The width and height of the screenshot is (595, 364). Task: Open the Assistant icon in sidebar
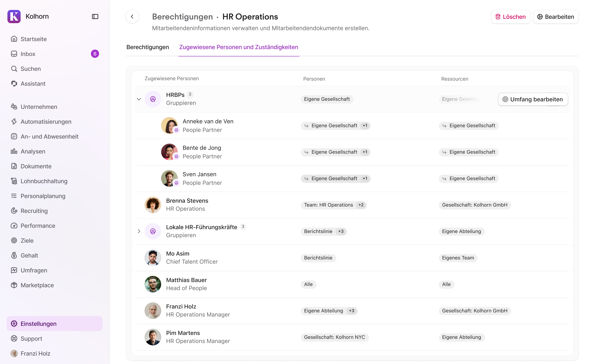[x=14, y=84]
